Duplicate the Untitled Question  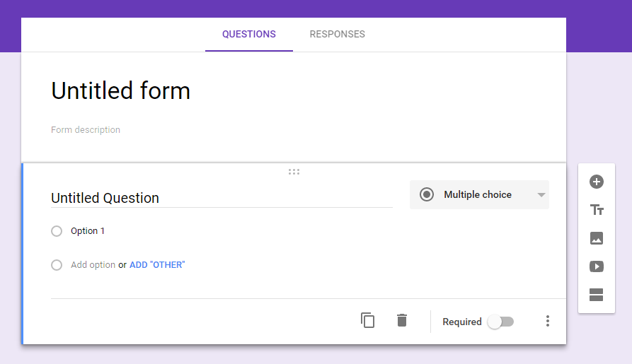[x=367, y=320]
